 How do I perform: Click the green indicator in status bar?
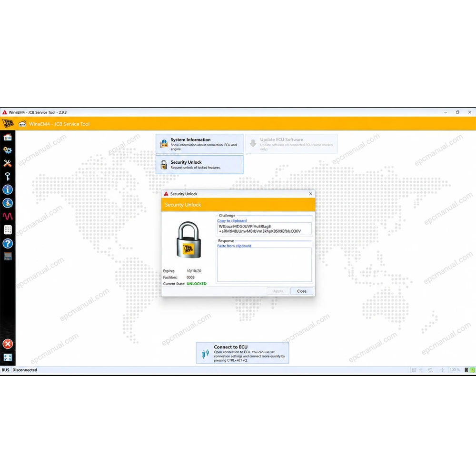click(472, 370)
